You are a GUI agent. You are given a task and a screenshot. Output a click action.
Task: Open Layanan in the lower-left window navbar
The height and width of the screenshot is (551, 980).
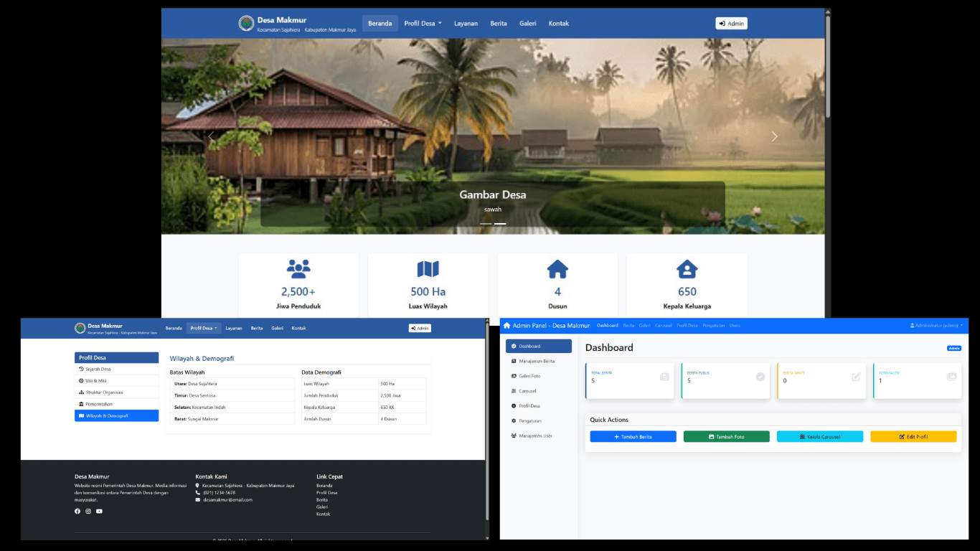click(234, 329)
